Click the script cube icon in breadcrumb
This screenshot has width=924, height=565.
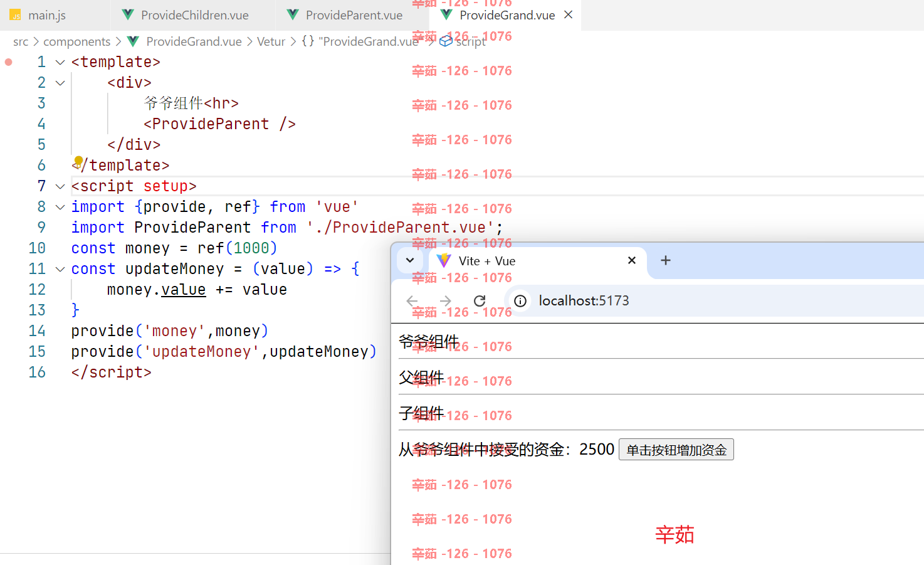446,41
